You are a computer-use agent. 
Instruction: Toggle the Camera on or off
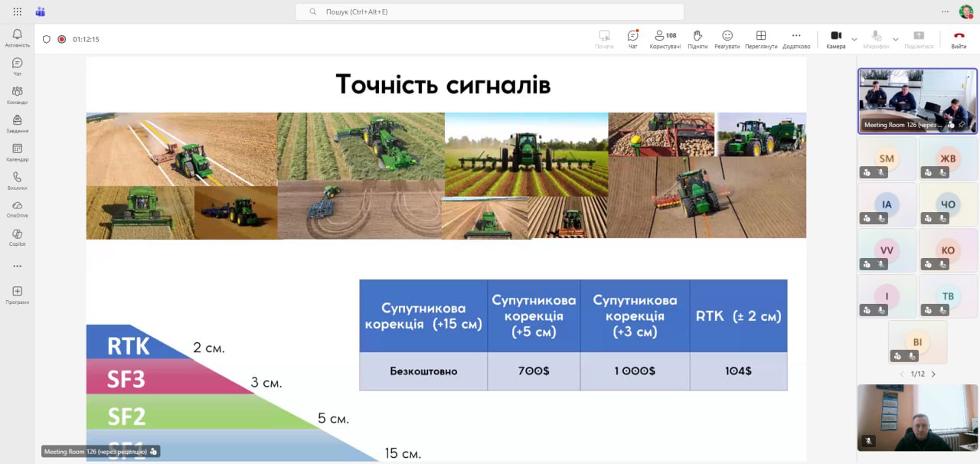[836, 38]
